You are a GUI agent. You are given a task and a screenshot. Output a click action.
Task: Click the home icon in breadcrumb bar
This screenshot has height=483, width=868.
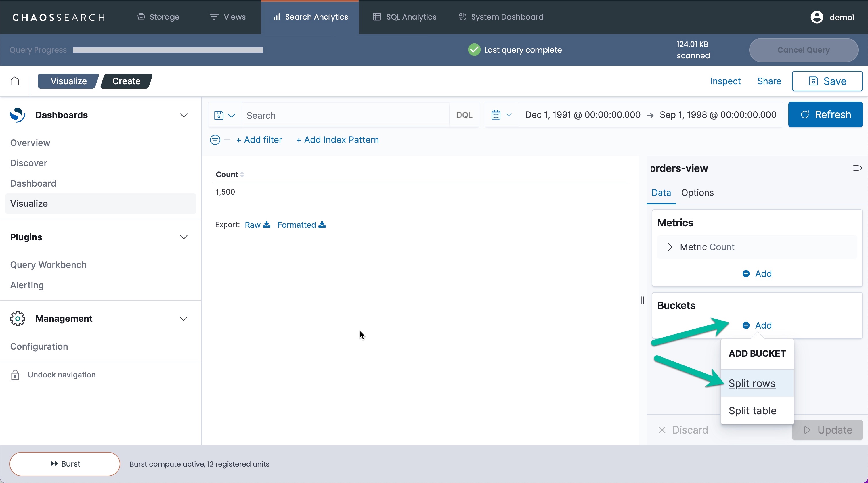pyautogui.click(x=15, y=81)
